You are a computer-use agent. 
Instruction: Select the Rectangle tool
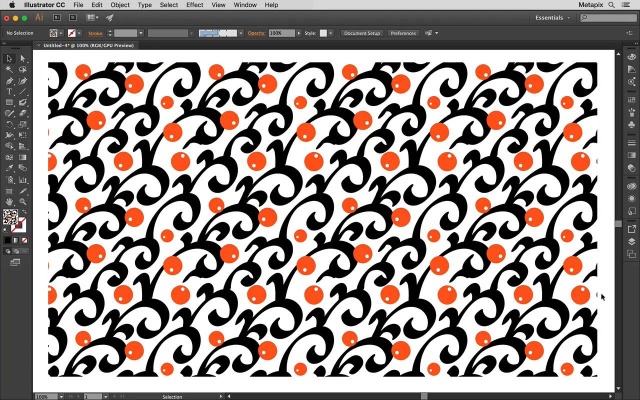coord(9,102)
